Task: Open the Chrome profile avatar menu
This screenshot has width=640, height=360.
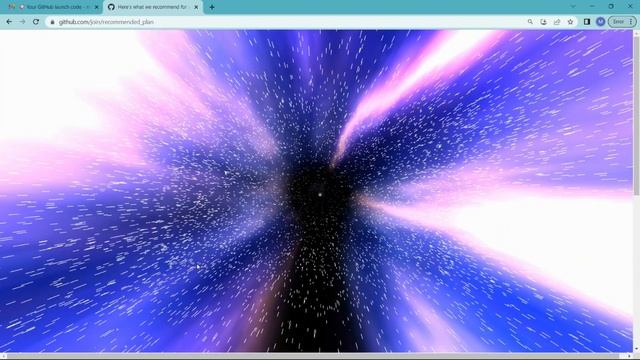Action: coord(600,22)
